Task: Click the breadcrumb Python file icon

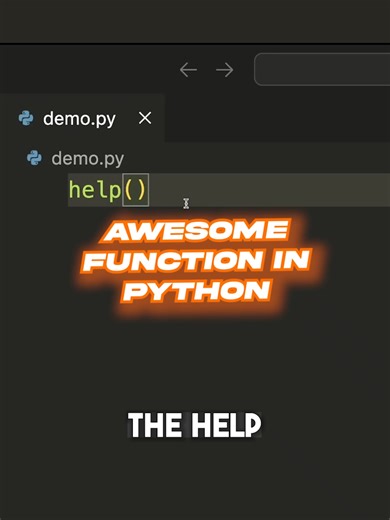Action: pyautogui.click(x=34, y=158)
